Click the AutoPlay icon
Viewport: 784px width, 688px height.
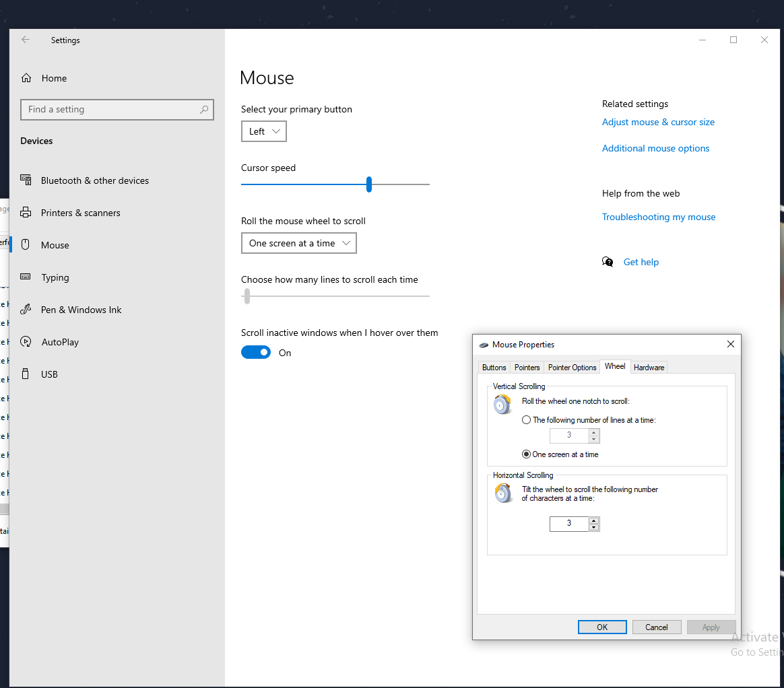26,342
